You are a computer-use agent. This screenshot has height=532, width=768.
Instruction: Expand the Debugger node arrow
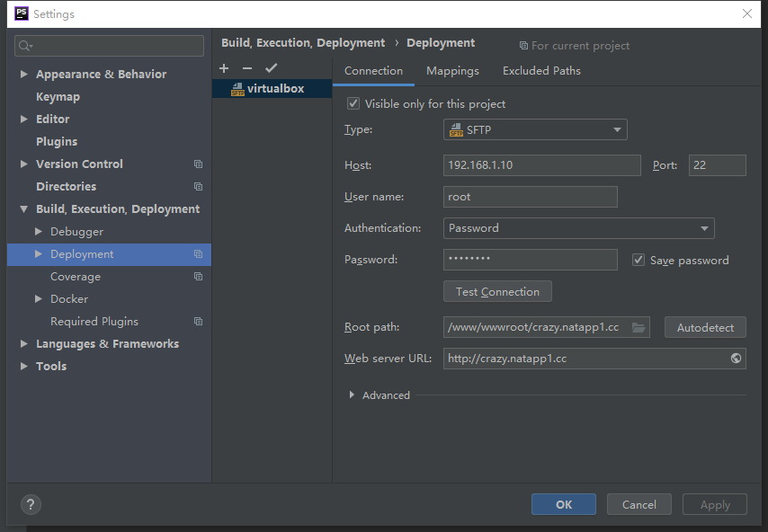pyautogui.click(x=38, y=232)
